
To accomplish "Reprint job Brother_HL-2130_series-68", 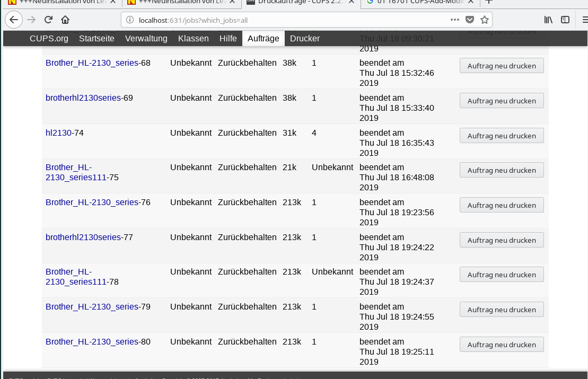I will pyautogui.click(x=502, y=66).
